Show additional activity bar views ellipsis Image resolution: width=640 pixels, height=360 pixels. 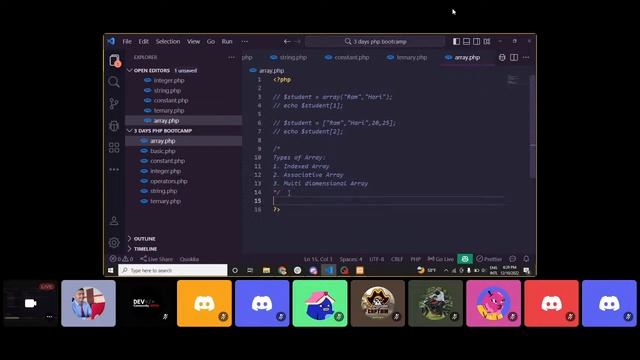coord(114,169)
